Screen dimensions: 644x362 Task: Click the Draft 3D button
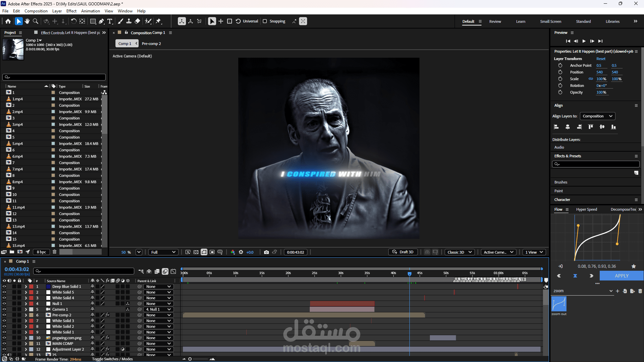(403, 252)
